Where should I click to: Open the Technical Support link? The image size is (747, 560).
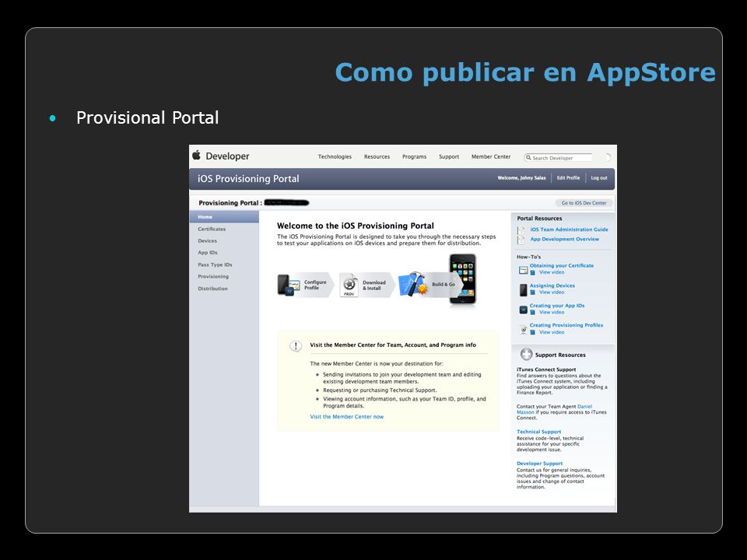538,432
